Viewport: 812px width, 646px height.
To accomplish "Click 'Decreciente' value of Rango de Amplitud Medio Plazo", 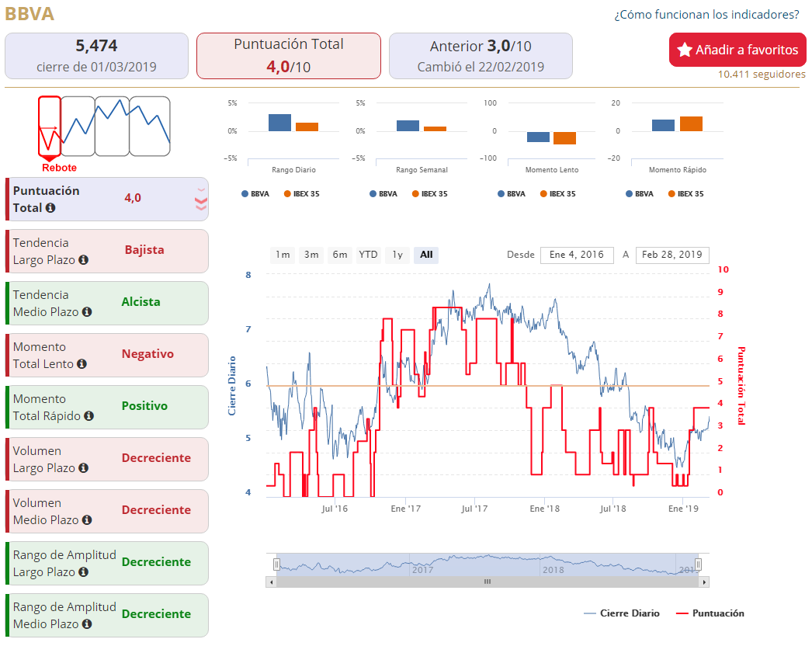I will pos(156,614).
